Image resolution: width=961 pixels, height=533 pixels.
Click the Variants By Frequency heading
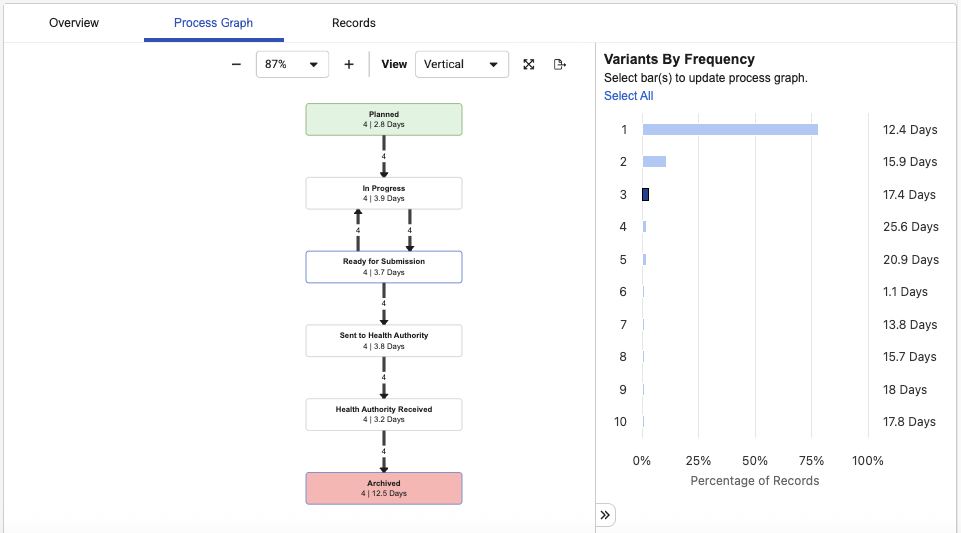(x=679, y=59)
